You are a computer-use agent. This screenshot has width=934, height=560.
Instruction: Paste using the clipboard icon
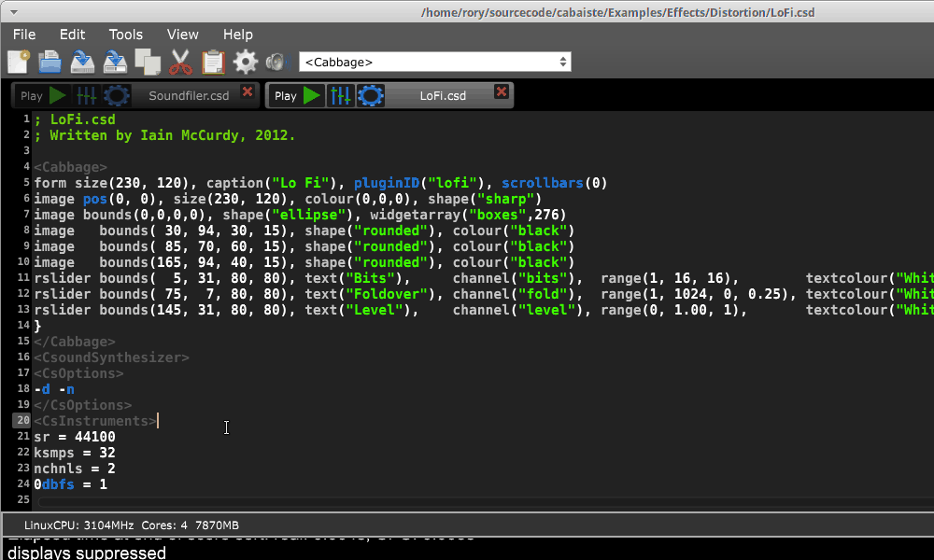(x=213, y=63)
